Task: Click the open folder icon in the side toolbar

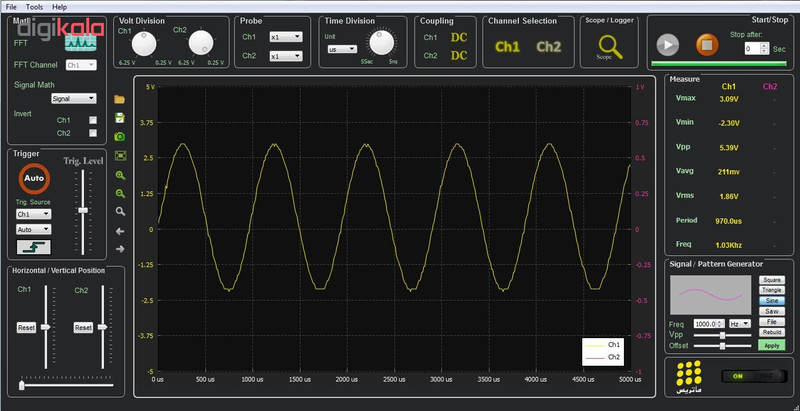Action: click(x=120, y=100)
